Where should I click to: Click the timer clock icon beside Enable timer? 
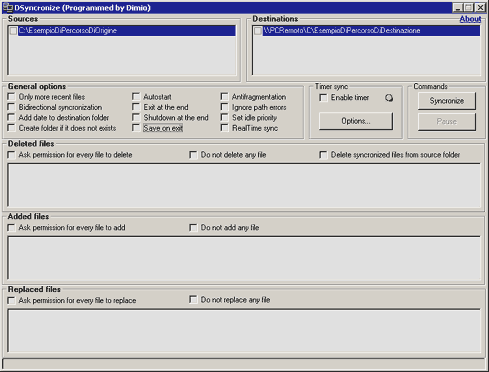coord(389,98)
